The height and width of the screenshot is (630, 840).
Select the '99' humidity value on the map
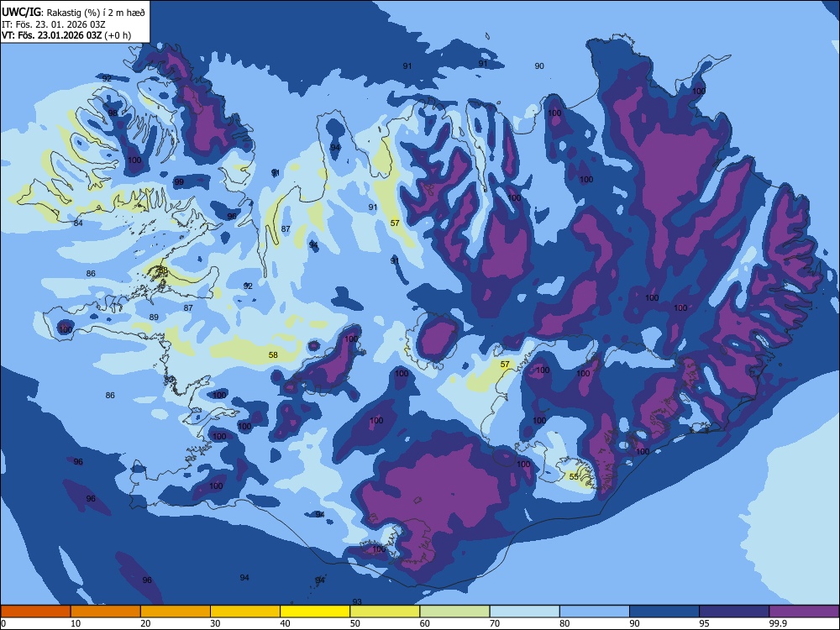179,181
